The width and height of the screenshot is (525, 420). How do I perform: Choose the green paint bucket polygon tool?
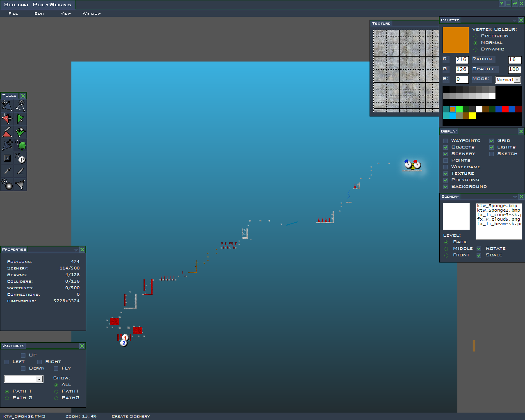[21, 132]
